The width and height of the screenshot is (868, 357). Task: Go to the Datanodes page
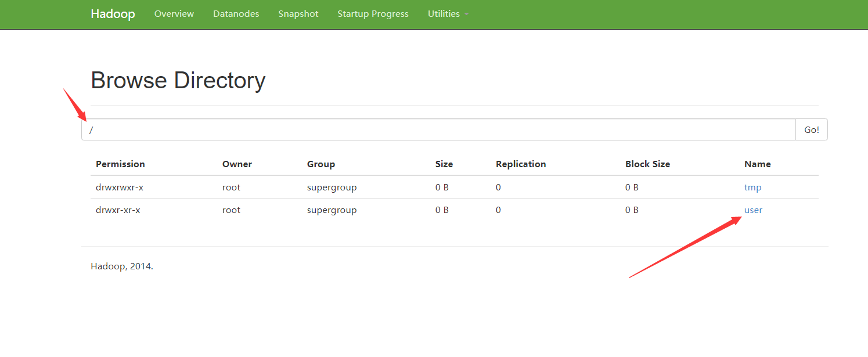236,14
